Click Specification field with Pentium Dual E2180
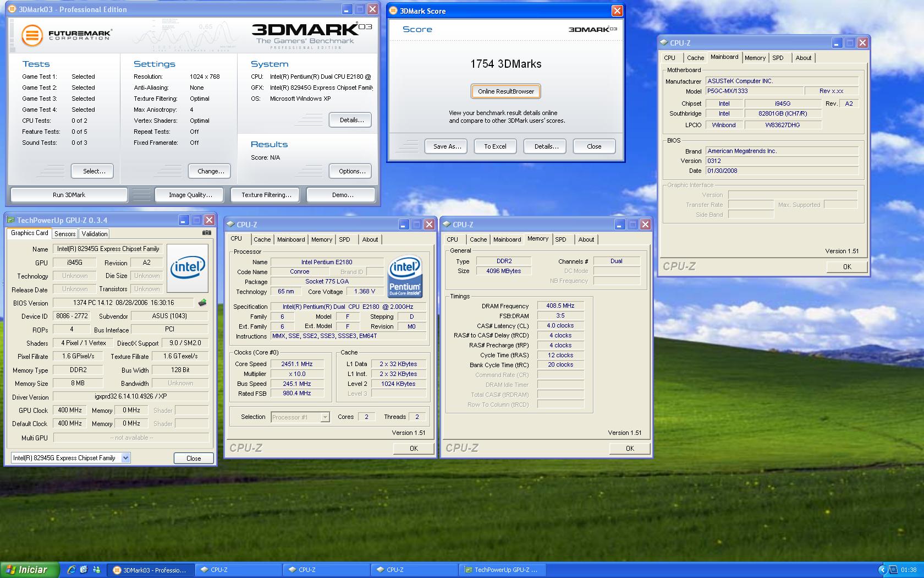Screen dimensions: 924x578 [348, 307]
